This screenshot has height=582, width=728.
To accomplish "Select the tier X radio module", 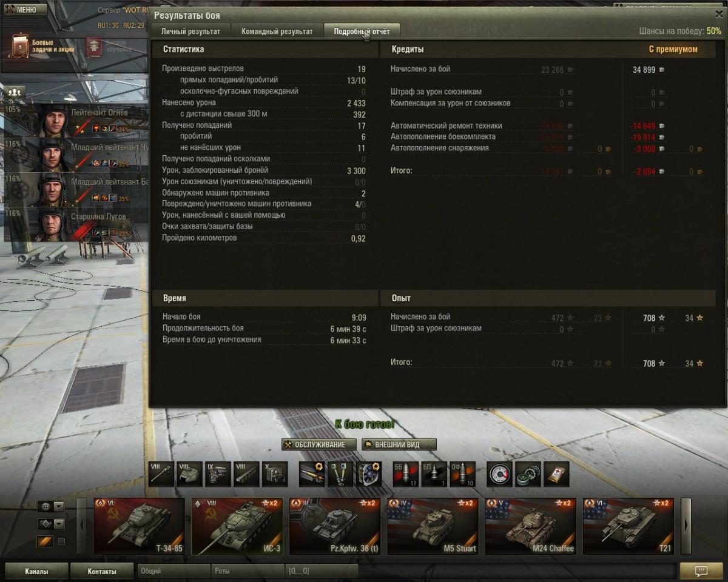I will tap(274, 474).
